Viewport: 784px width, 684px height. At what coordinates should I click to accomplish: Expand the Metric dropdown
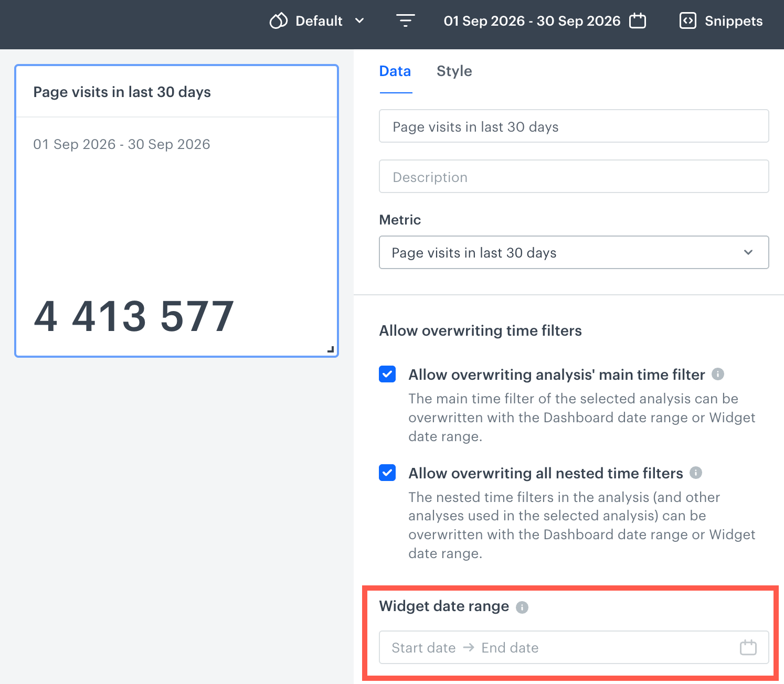pos(574,252)
